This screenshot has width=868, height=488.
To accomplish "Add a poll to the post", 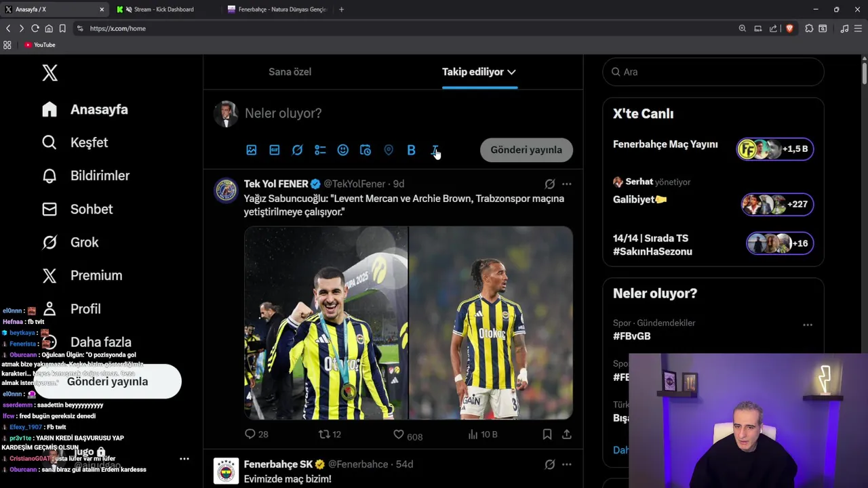I will (320, 150).
